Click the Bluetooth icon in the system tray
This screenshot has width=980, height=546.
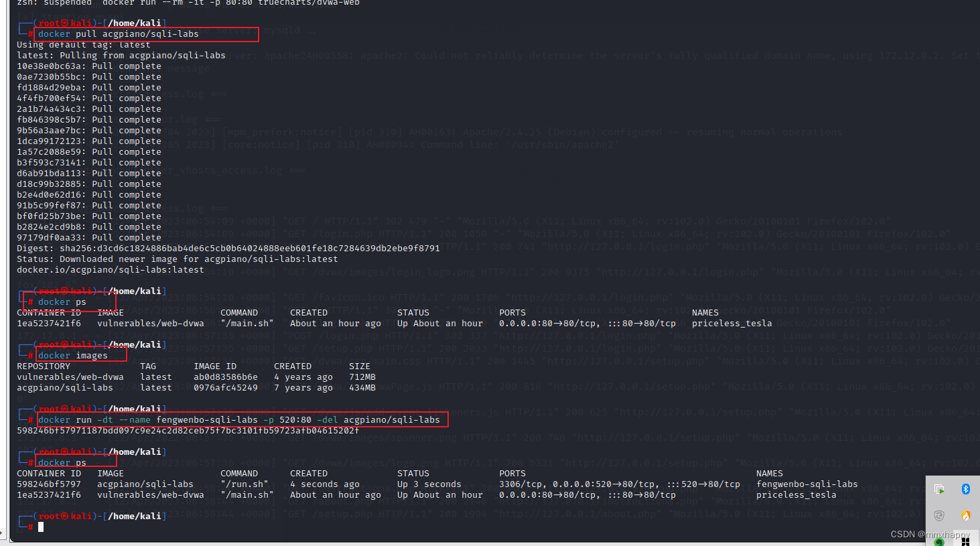click(x=965, y=488)
